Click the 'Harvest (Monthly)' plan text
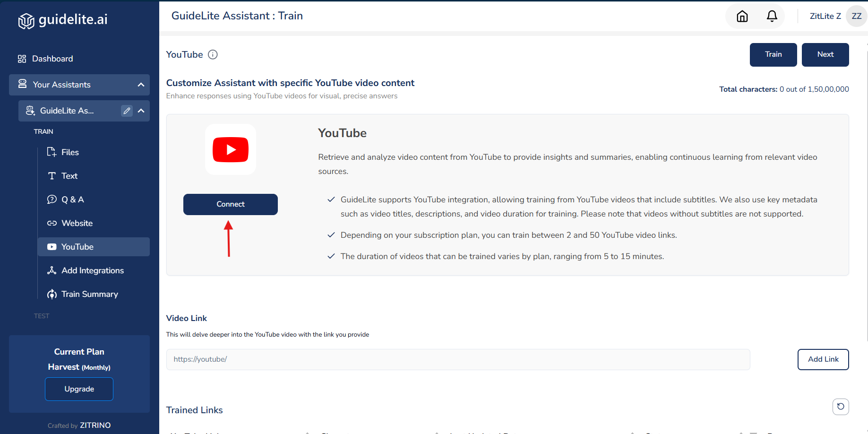 point(79,367)
